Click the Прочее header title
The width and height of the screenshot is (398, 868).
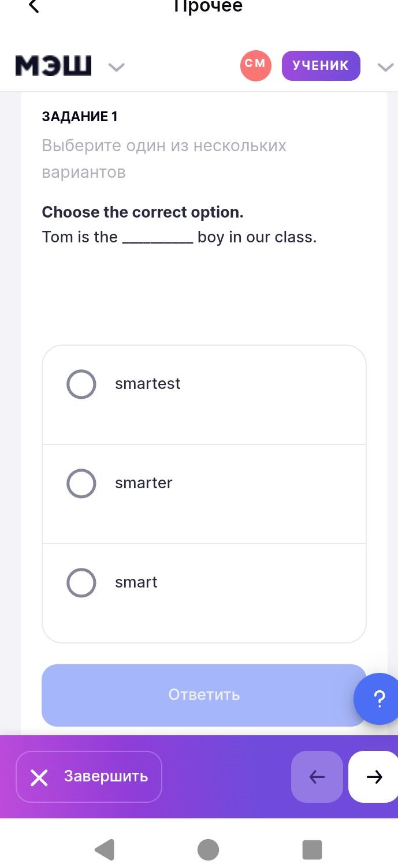[208, 6]
